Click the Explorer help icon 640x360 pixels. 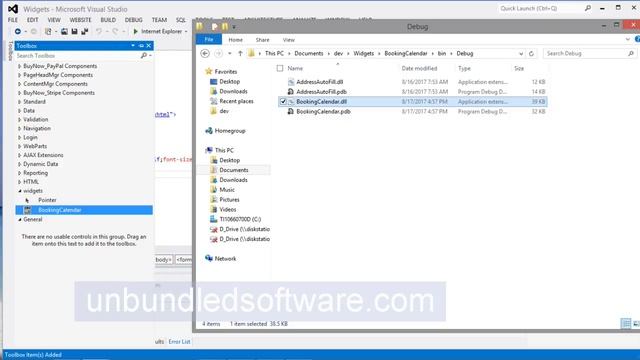[x=637, y=39]
